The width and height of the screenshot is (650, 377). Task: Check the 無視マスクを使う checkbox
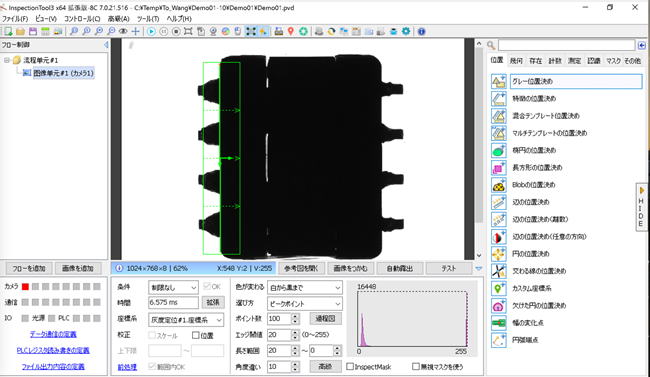point(416,367)
